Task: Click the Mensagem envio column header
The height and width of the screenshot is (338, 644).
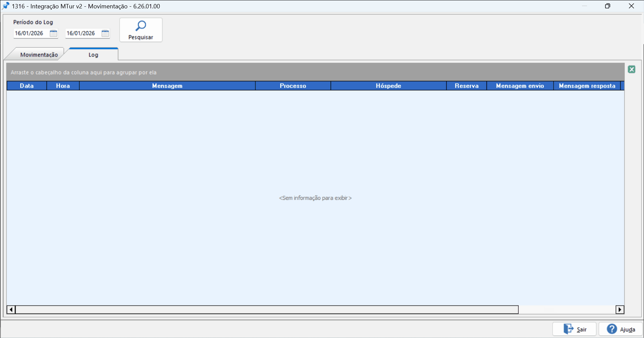Action: click(x=520, y=86)
